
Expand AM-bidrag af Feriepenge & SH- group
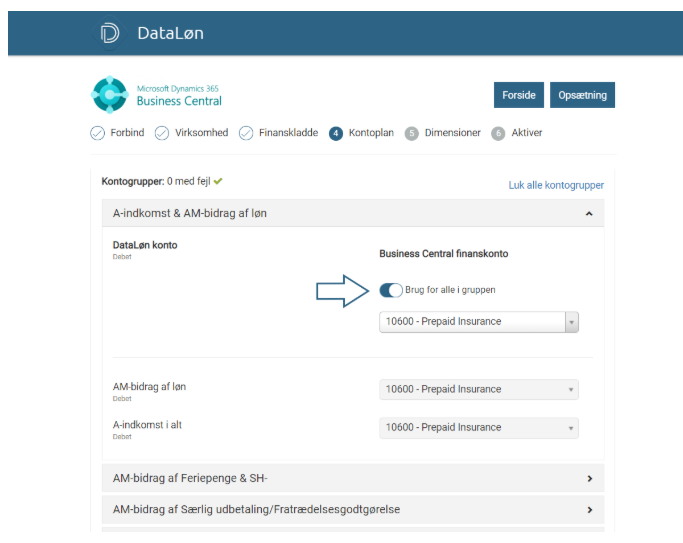pyautogui.click(x=589, y=479)
